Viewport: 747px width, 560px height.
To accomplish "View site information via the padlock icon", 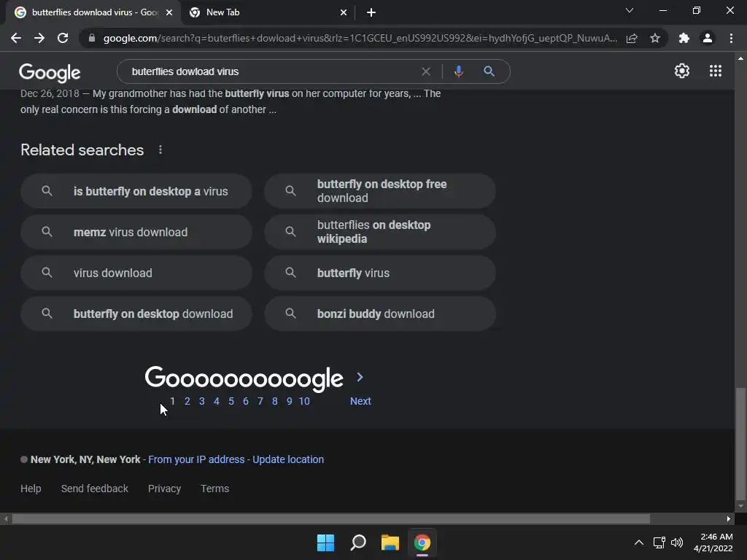I will (91, 38).
